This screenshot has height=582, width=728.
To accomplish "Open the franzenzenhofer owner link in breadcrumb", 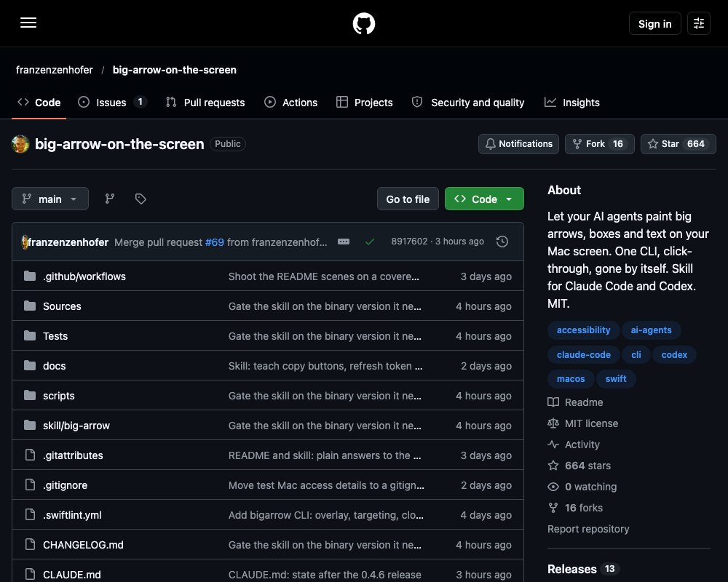I will pos(55,70).
